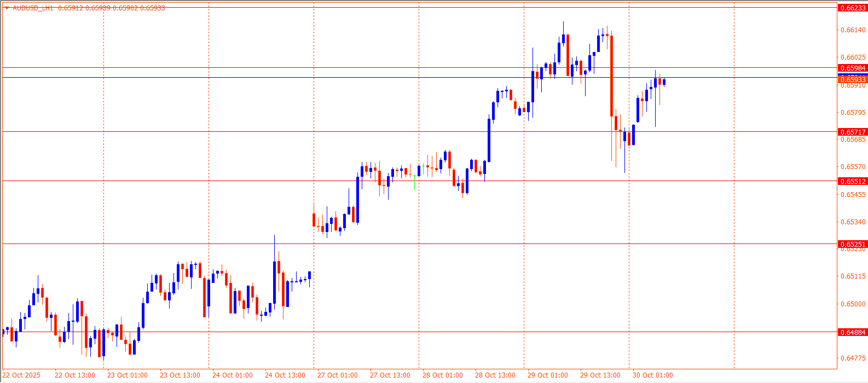Click the 28 Oct 13:00 time label

(495, 375)
